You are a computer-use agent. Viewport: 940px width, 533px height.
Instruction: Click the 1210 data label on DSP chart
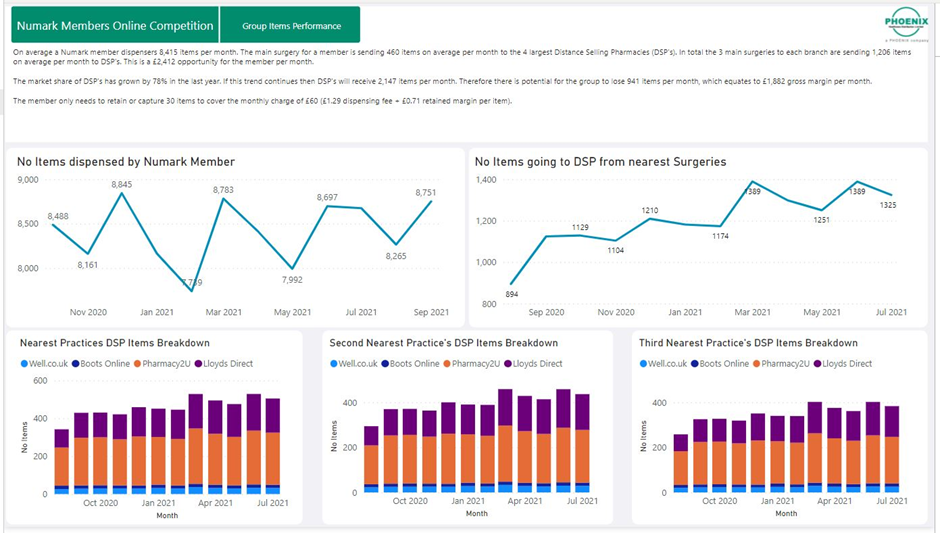pyautogui.click(x=650, y=210)
